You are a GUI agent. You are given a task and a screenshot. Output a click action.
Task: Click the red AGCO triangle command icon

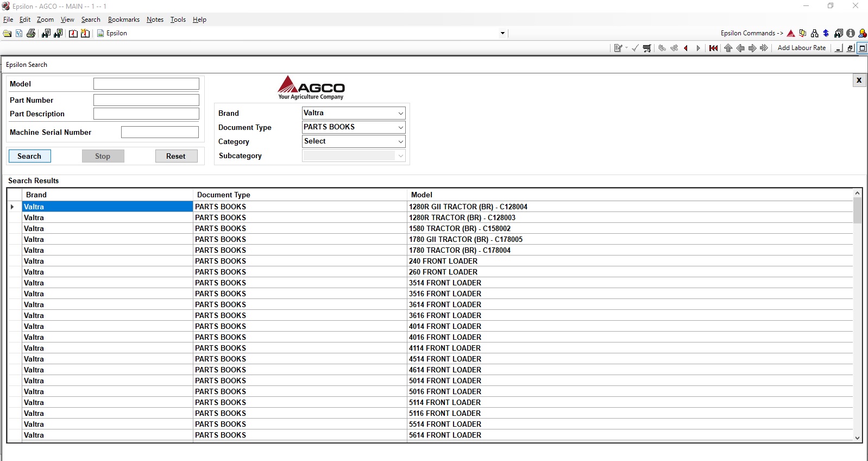791,33
